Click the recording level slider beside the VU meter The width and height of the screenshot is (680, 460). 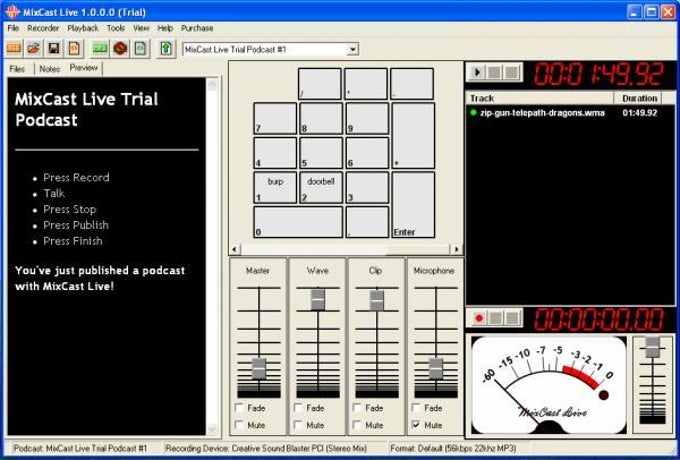point(652,347)
